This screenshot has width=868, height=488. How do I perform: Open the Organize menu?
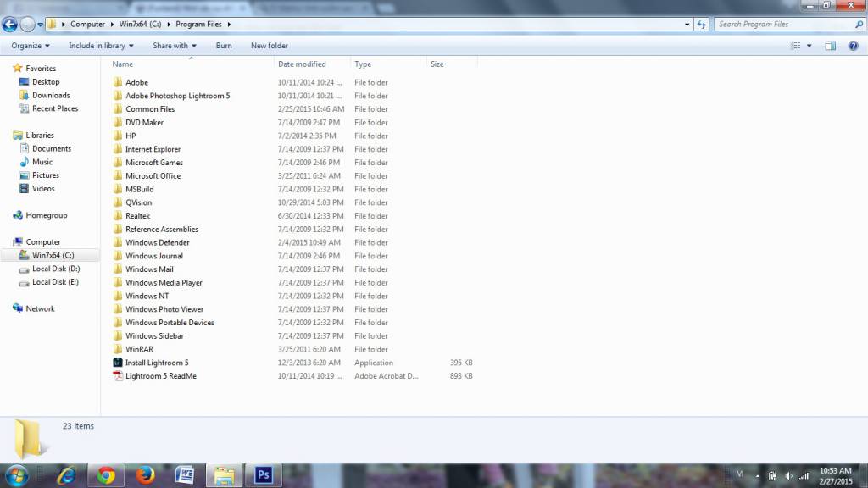click(31, 46)
